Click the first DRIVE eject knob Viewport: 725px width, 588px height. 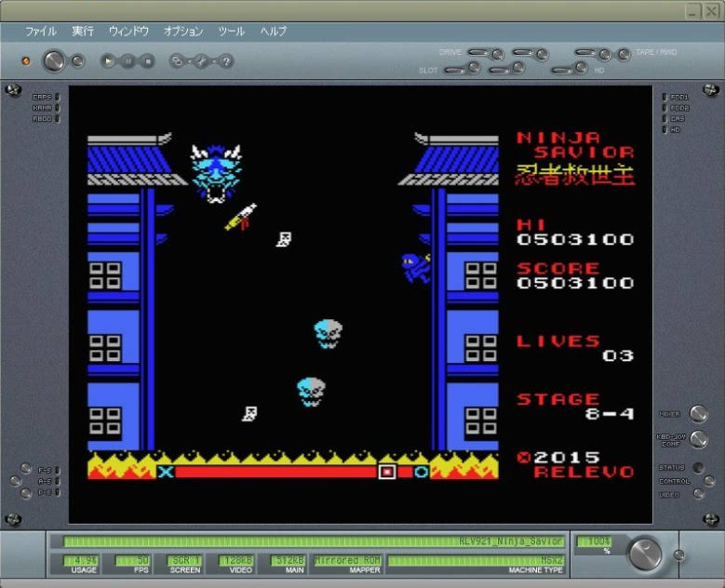click(x=498, y=55)
